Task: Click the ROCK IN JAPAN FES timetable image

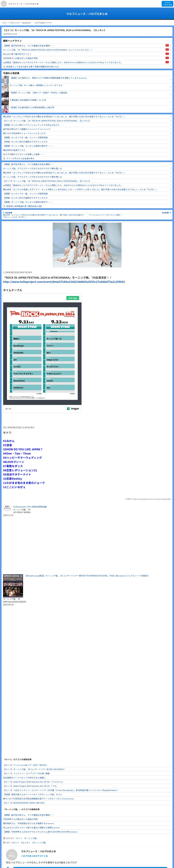Action: 42,353
